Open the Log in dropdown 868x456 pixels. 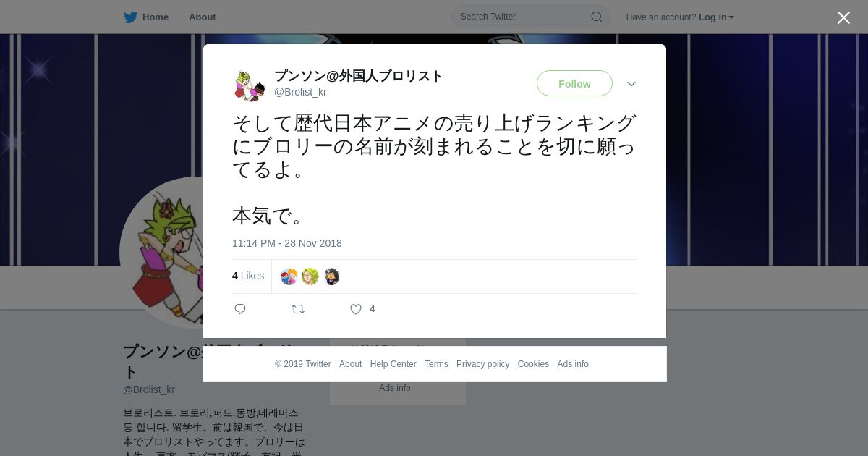point(716,17)
